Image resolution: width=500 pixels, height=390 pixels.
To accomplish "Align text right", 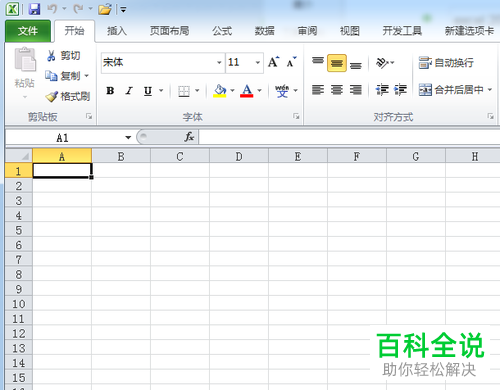I will [x=356, y=90].
